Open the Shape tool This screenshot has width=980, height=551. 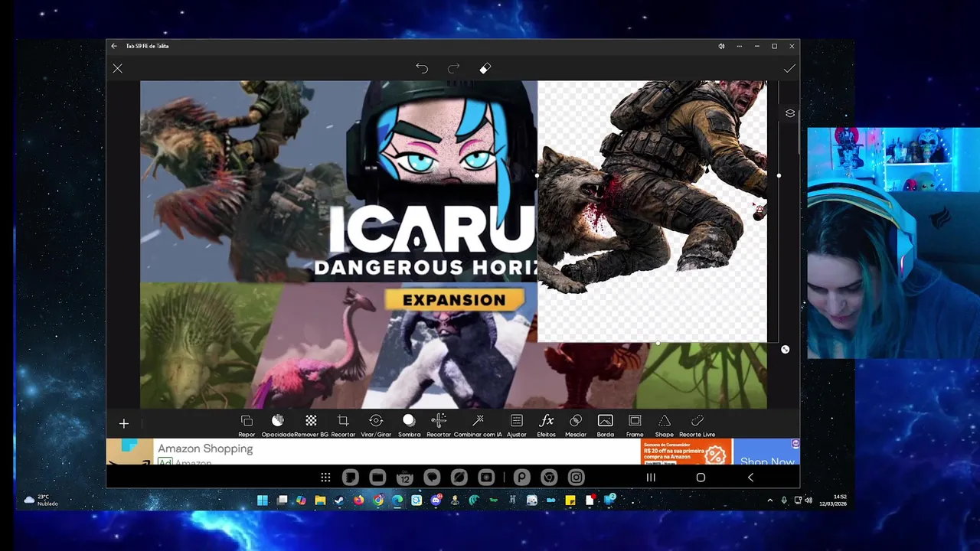[665, 425]
